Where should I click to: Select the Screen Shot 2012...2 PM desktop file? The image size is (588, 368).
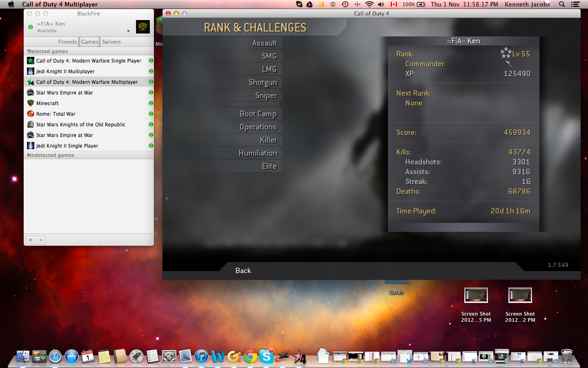520,305
